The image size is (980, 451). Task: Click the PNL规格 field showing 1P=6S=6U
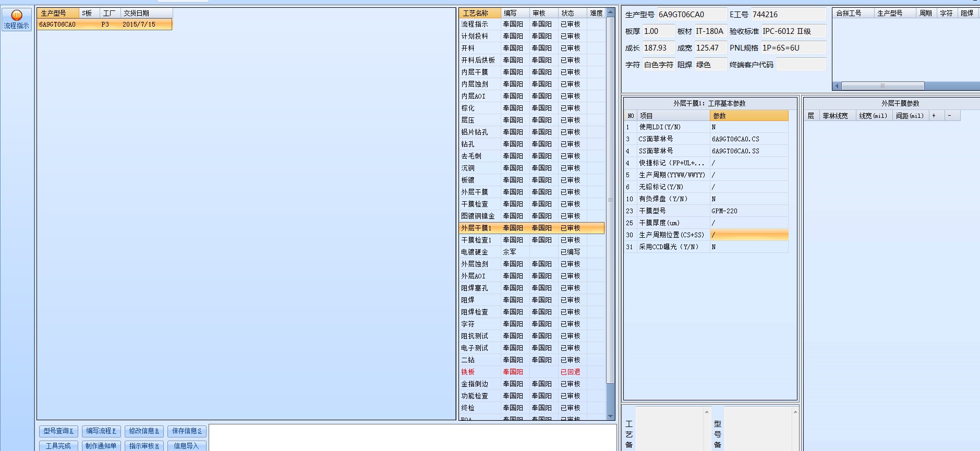793,48
